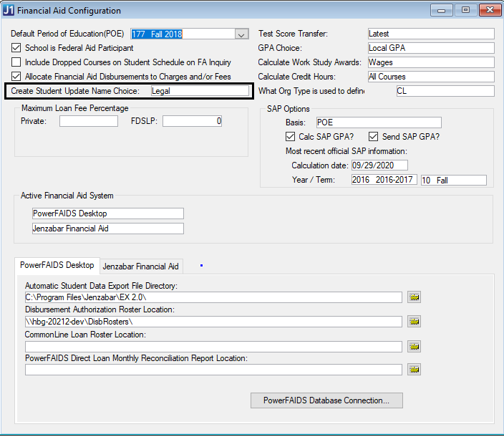Viewport: 504px width, 437px height.
Task: Toggle the Send SAP GPA checkbox
Action: click(x=374, y=137)
